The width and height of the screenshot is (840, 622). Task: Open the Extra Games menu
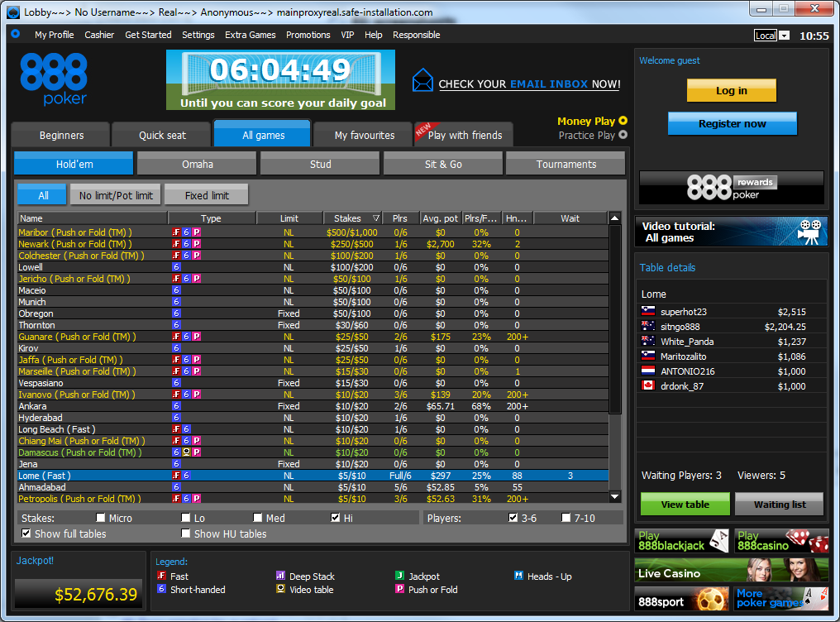[251, 35]
